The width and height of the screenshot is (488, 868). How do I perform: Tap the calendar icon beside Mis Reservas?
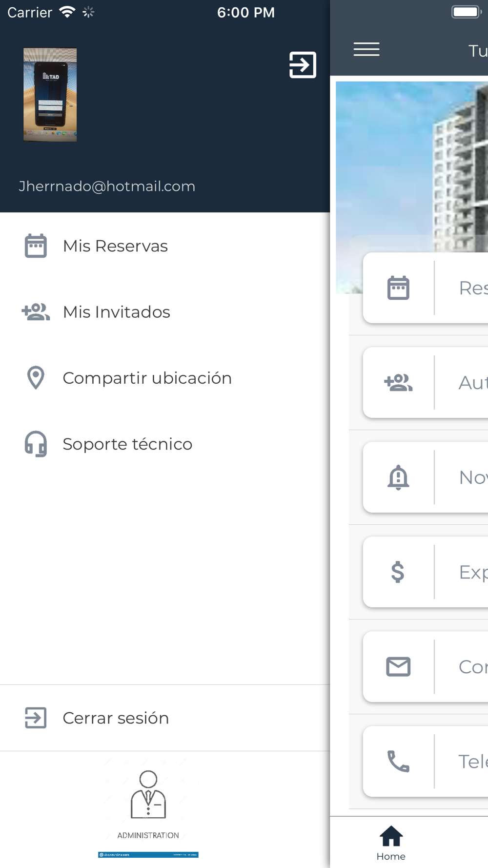36,246
